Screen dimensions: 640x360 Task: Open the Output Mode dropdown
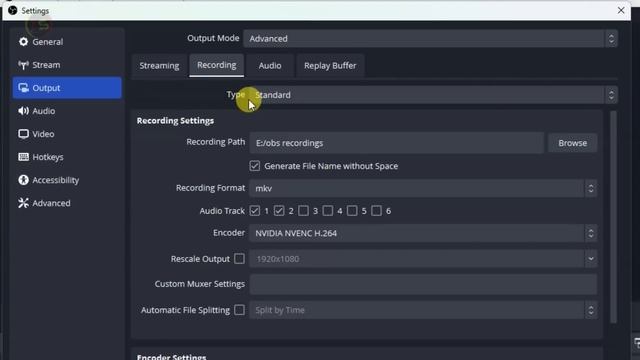430,38
